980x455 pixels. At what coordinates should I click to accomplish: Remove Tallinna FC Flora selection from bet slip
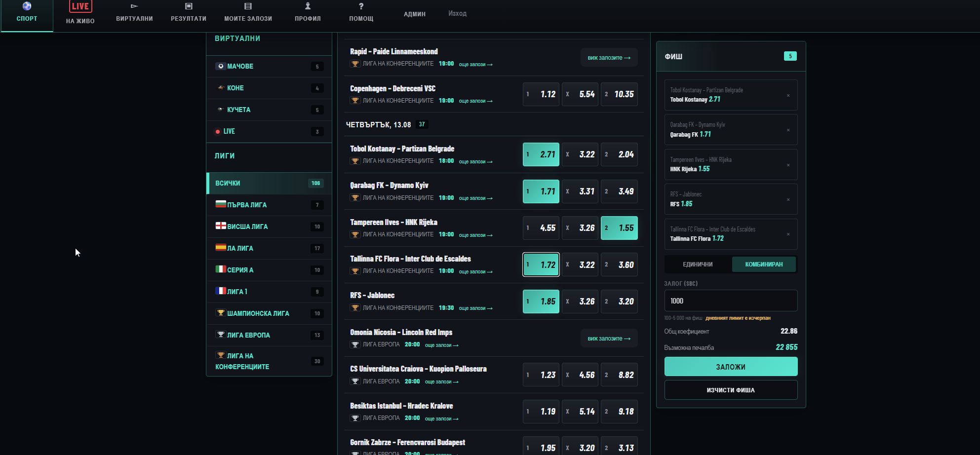(788, 234)
